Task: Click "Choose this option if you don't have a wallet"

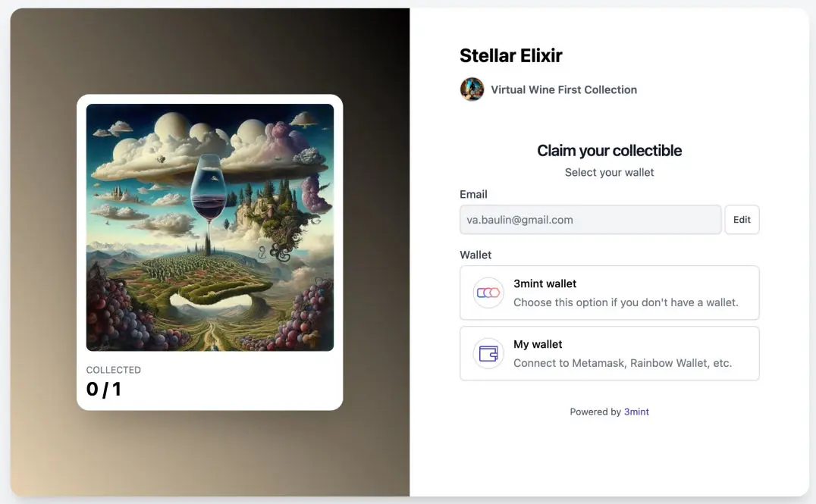Action: point(626,302)
